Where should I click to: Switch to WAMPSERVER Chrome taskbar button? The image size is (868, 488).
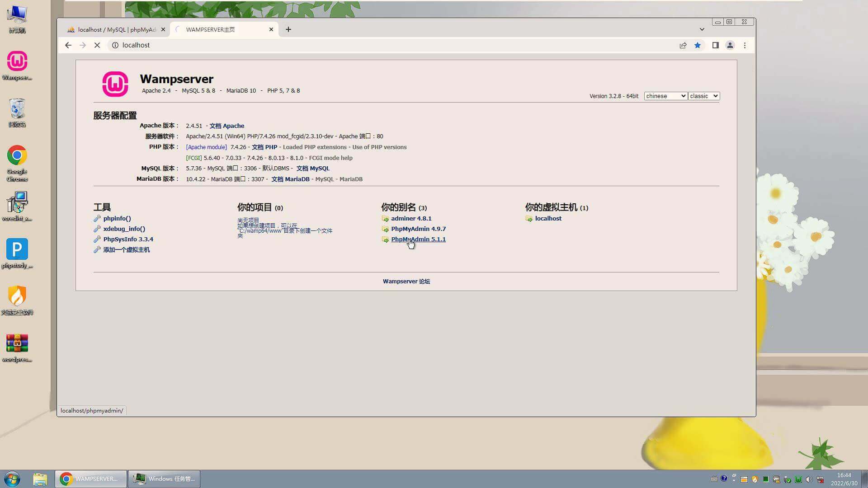pyautogui.click(x=91, y=479)
